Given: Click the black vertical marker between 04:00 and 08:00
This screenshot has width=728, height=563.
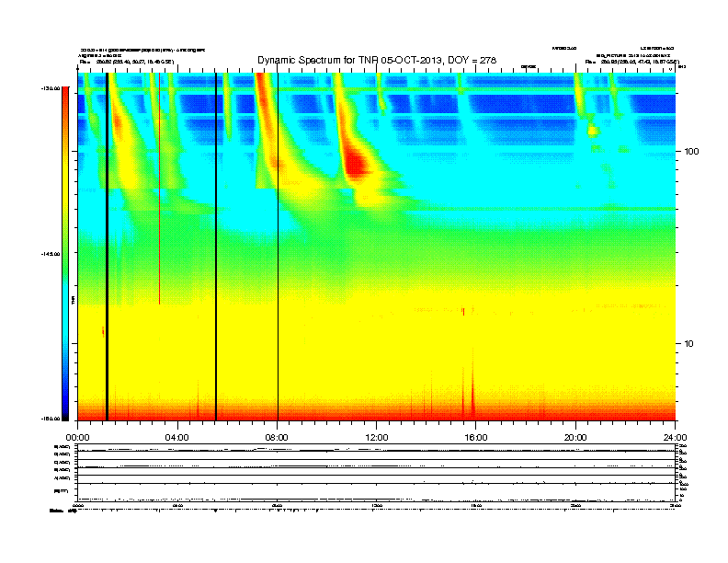Looking at the screenshot, I should pyautogui.click(x=216, y=247).
